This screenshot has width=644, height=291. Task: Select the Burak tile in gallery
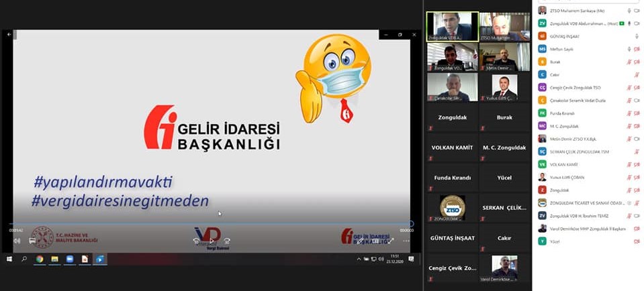[x=505, y=117]
